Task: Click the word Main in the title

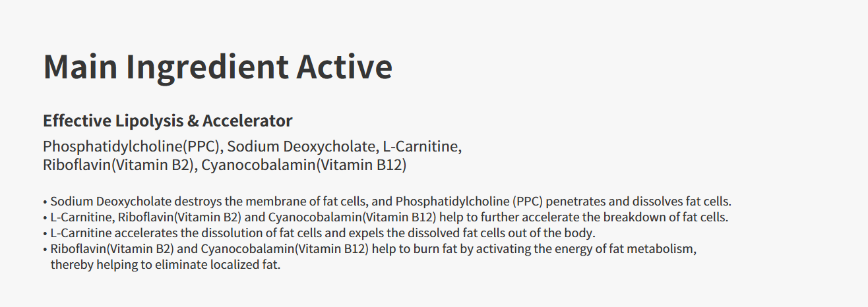Action: pyautogui.click(x=80, y=68)
